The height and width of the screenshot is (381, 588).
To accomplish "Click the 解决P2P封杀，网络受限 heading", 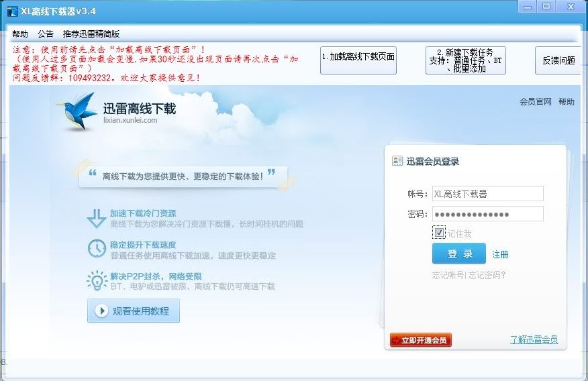I will 156,276.
